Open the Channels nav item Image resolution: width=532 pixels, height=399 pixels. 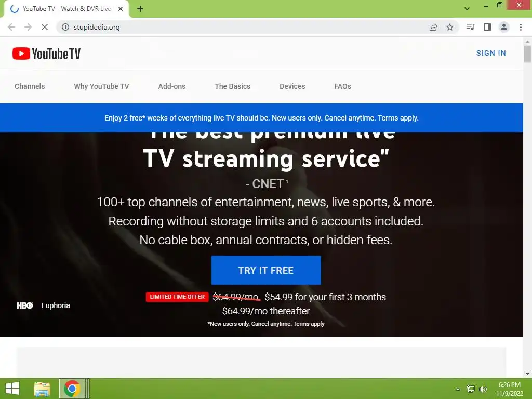(30, 87)
